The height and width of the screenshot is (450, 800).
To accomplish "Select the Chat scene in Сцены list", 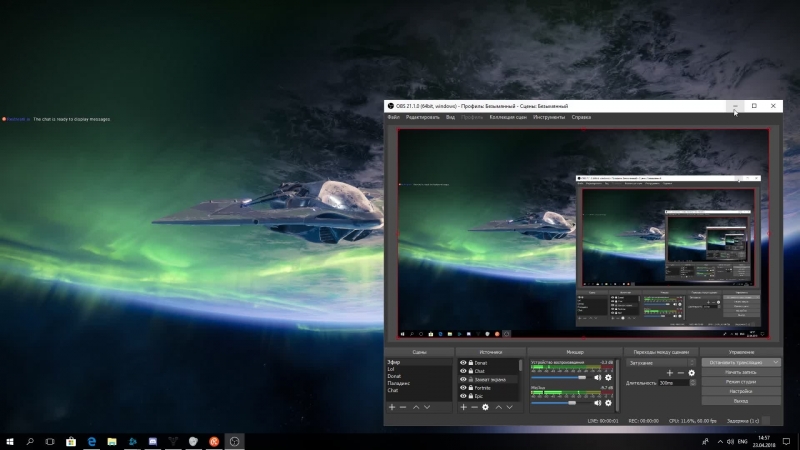I will click(418, 390).
